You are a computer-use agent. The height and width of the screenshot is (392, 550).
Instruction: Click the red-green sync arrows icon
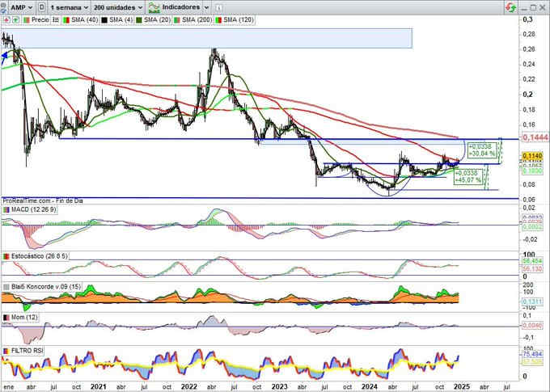point(511,7)
